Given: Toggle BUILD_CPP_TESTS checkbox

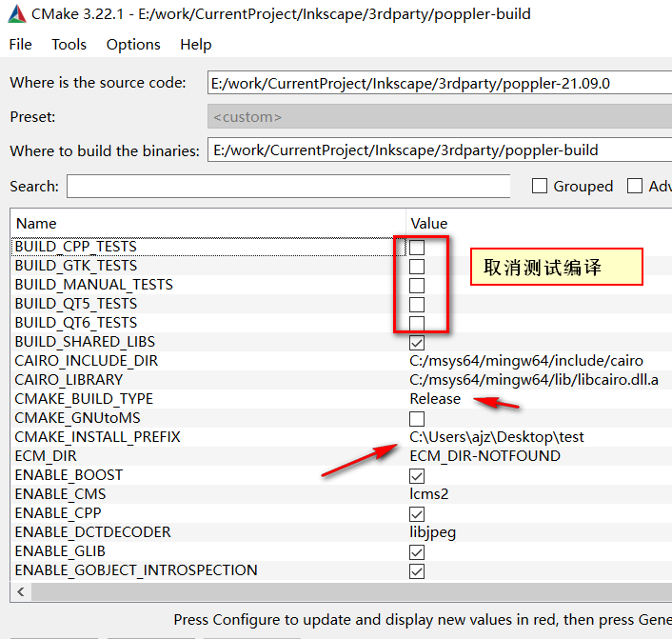Looking at the screenshot, I should (417, 248).
